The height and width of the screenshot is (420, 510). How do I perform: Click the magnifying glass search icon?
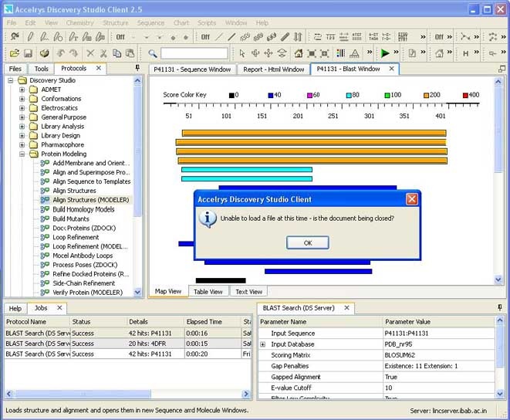pos(153,53)
